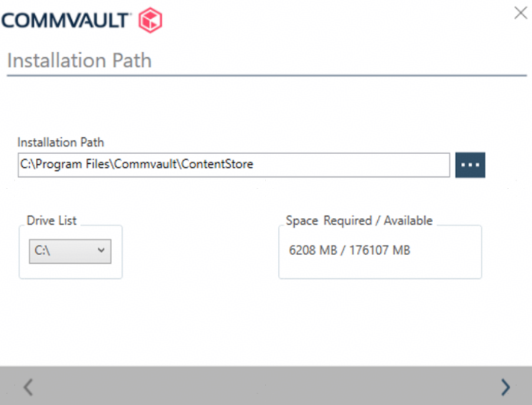The width and height of the screenshot is (532, 405).
Task: Click the ContentStore portion of the path
Action: pos(217,164)
